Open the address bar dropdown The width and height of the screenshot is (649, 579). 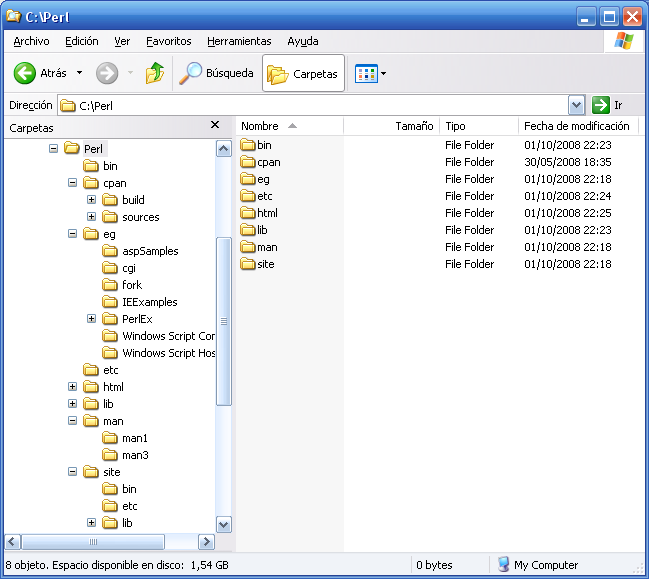pyautogui.click(x=576, y=105)
